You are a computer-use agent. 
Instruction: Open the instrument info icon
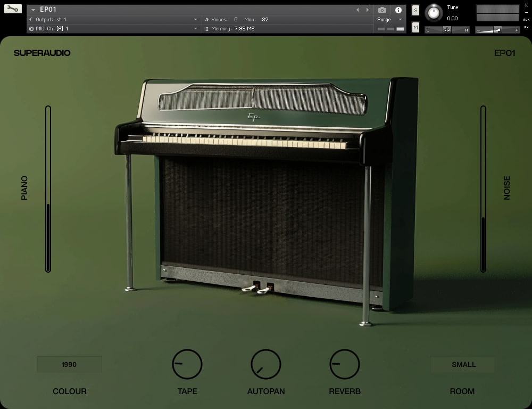pyautogui.click(x=398, y=10)
